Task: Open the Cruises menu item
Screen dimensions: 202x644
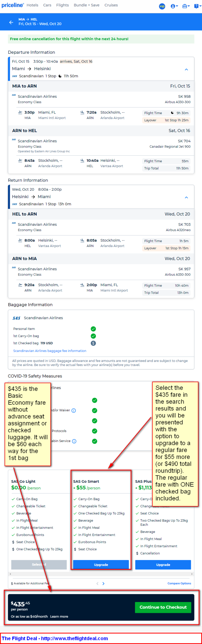Action: coord(111,5)
